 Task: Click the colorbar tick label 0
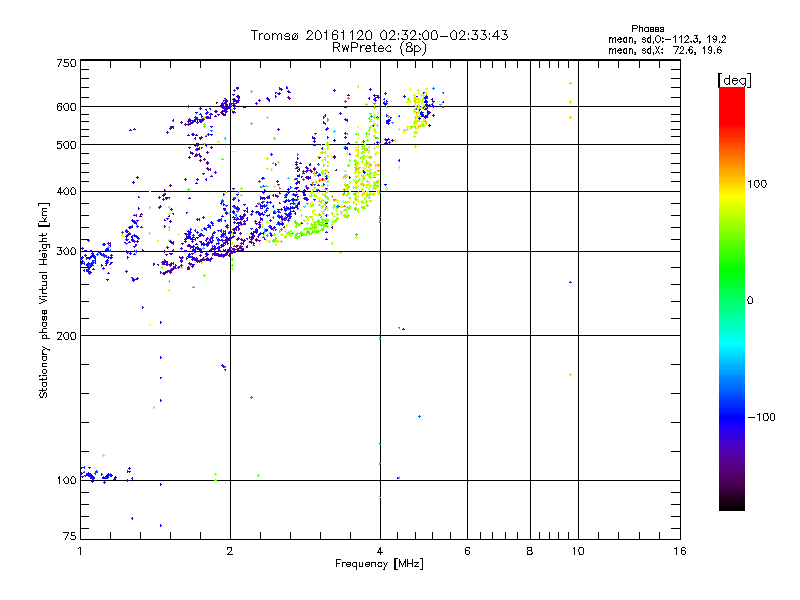pos(751,300)
